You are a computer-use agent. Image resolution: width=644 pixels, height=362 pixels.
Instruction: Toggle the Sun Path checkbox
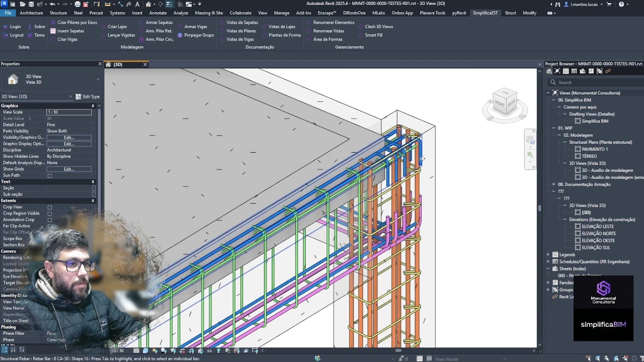(50, 175)
